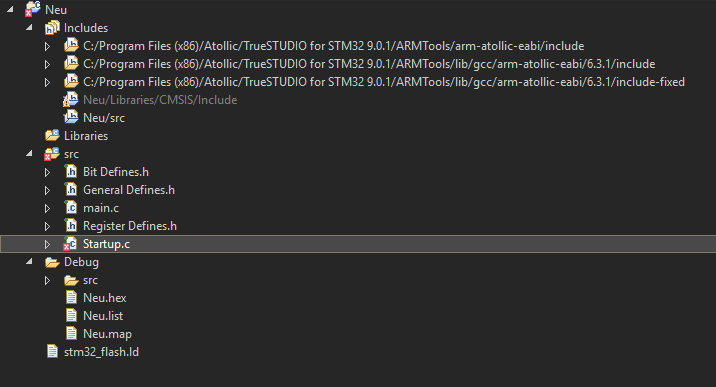716x387 pixels.
Task: Expand the src subfolder under Debug
Action: click(x=47, y=280)
